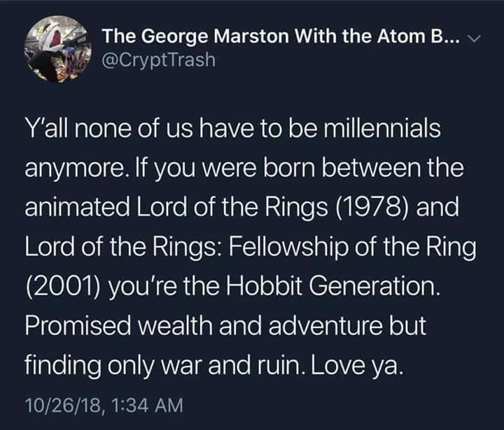Click the year (2001) in the tweet
This screenshot has width=504, height=430.
click(x=64, y=287)
